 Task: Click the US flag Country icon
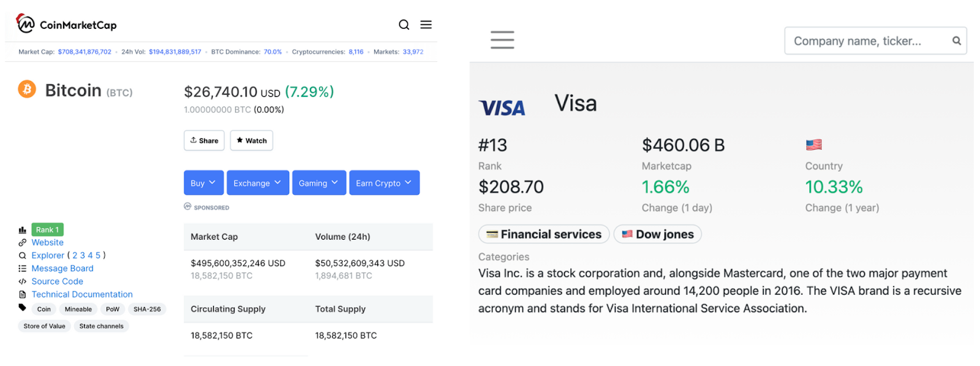(813, 145)
